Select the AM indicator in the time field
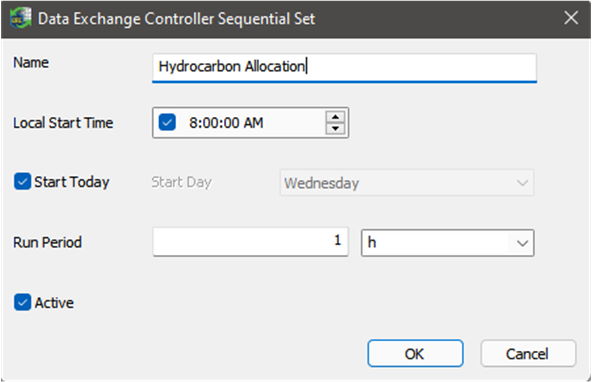The width and height of the screenshot is (592, 382). (x=253, y=123)
